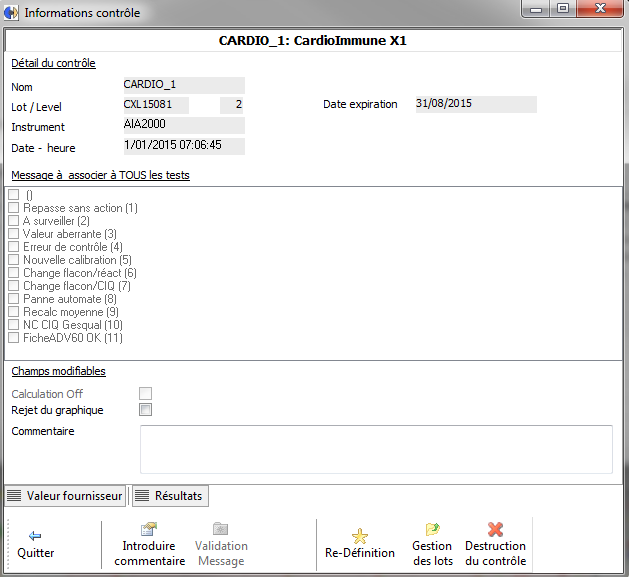Toggle the Calculation Off checkbox
The image size is (629, 577).
[x=145, y=393]
